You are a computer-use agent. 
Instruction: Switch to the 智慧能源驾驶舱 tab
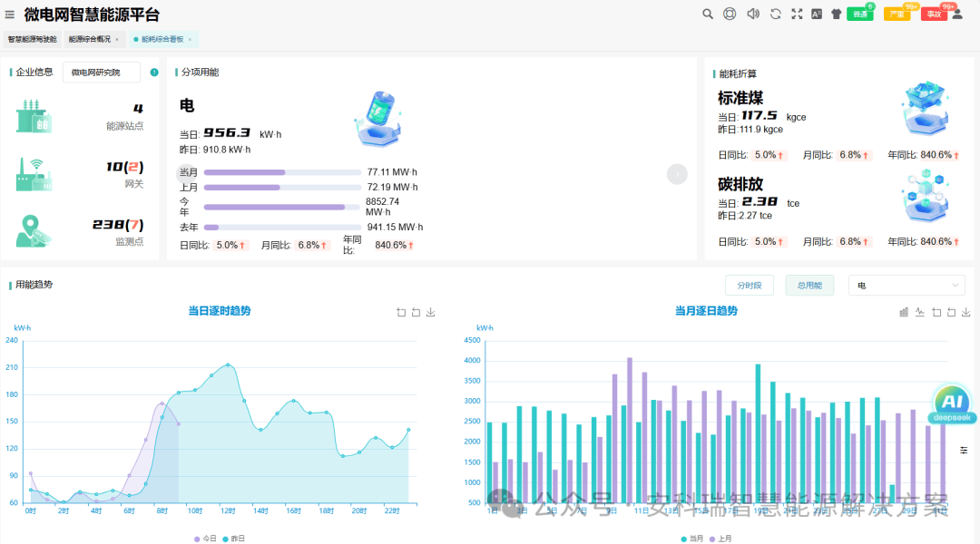pyautogui.click(x=32, y=39)
